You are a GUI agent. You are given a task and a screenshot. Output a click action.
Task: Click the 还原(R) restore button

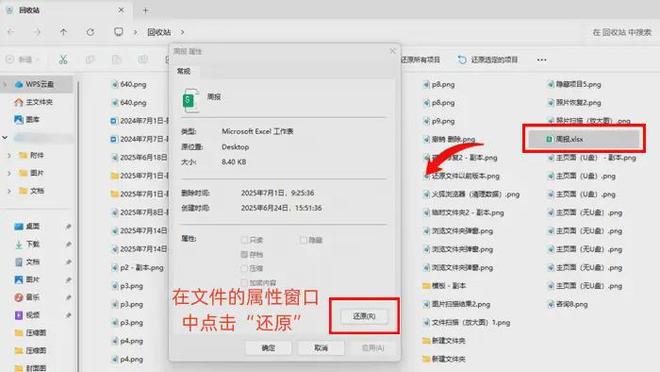point(364,316)
